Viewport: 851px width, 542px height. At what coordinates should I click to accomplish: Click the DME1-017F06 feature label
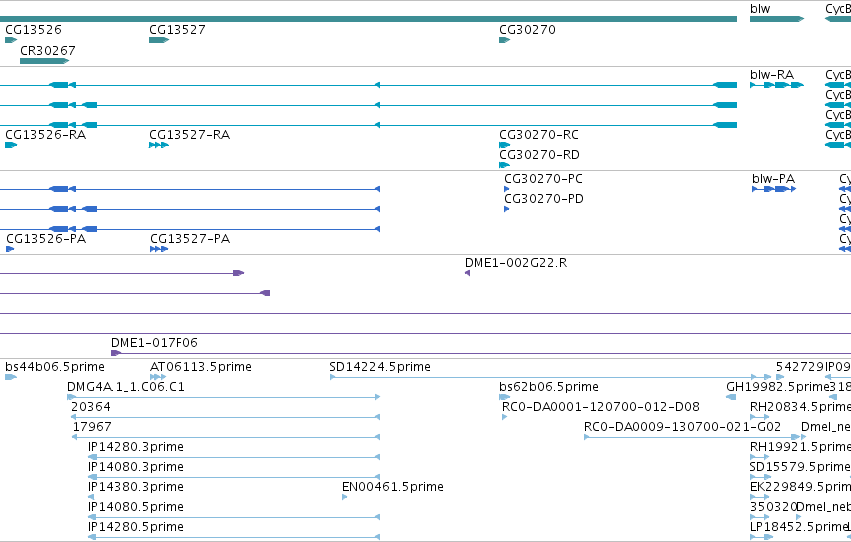[x=154, y=343]
